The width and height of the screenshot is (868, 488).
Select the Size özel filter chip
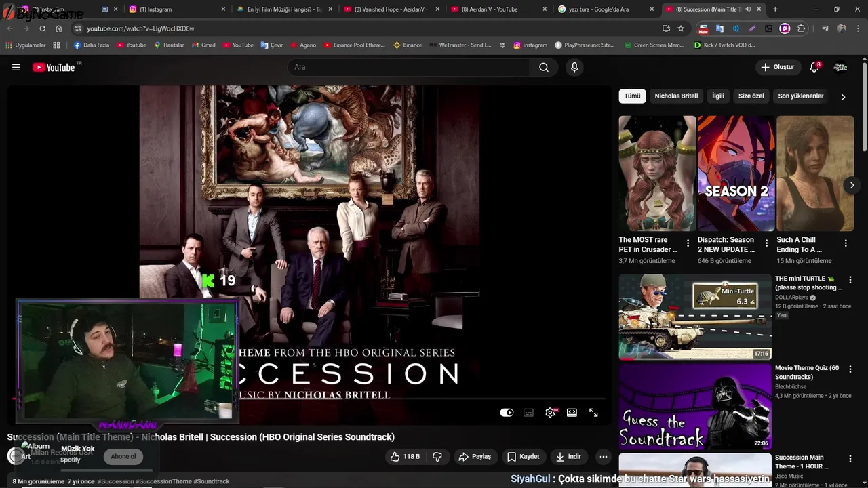coord(751,96)
